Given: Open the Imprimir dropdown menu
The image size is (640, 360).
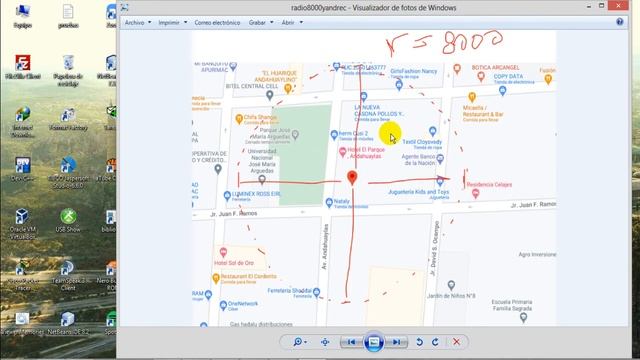Looking at the screenshot, I should coord(173,22).
